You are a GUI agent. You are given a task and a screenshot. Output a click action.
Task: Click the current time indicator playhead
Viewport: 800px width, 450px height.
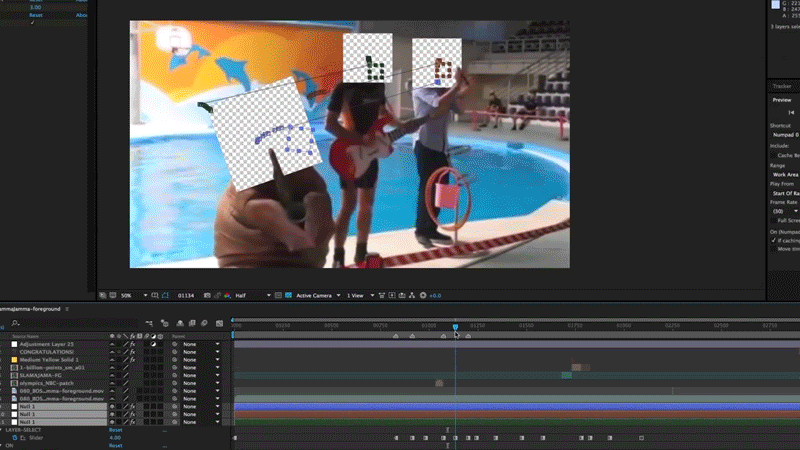pyautogui.click(x=455, y=327)
